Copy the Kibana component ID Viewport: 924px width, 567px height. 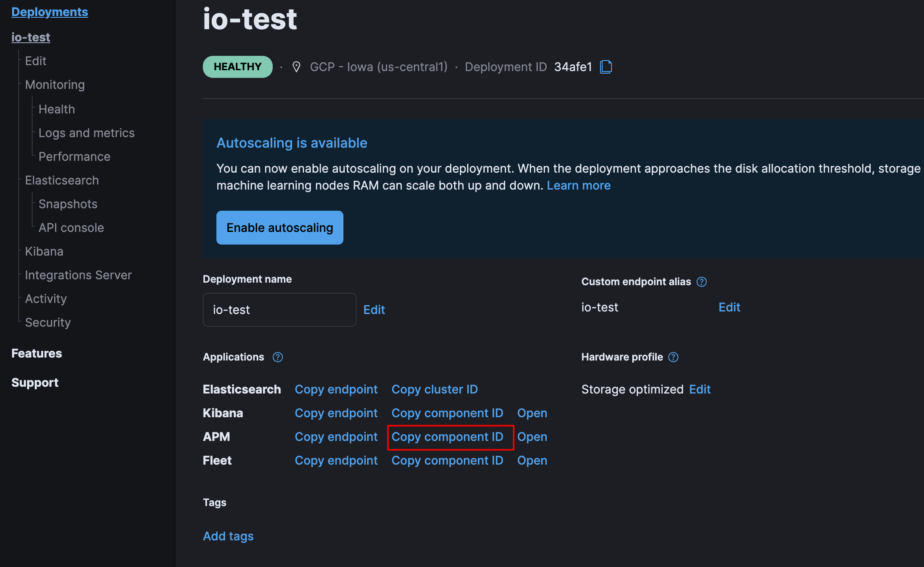point(447,413)
